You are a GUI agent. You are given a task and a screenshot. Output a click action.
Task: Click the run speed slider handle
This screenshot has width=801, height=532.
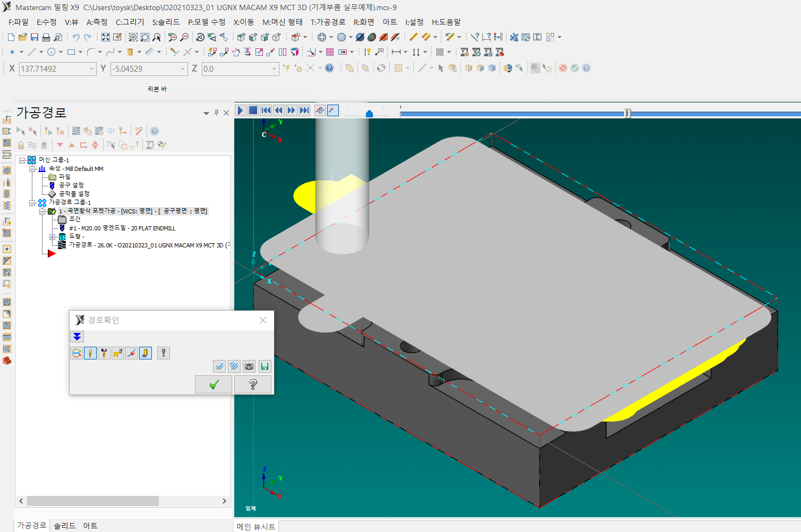pos(369,113)
